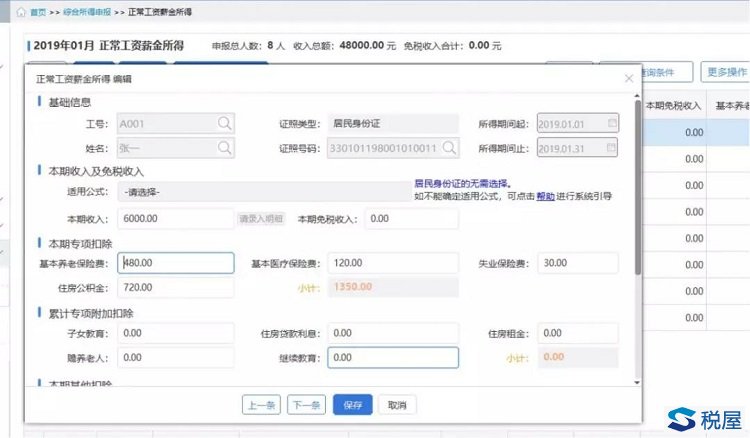Move to next record with 下一条
Viewport: 750px width, 438px height.
click(x=305, y=405)
